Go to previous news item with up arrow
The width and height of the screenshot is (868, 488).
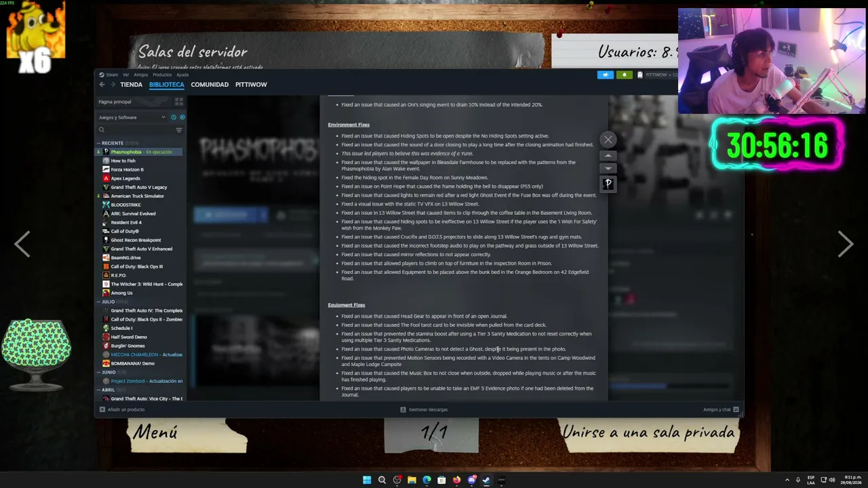608,155
